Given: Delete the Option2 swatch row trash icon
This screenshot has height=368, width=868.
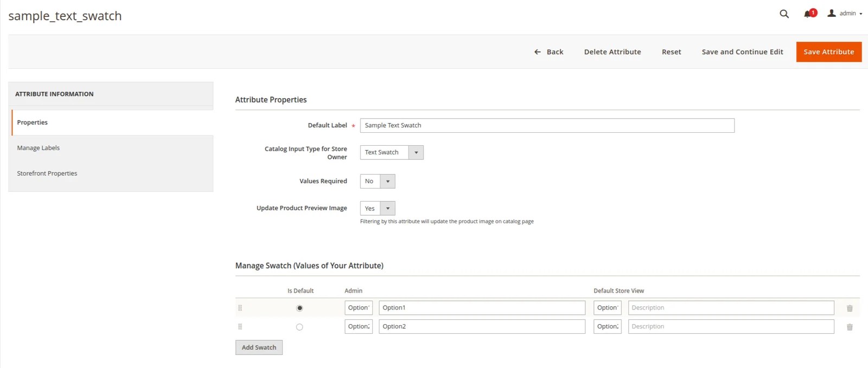Looking at the screenshot, I should [x=850, y=327].
